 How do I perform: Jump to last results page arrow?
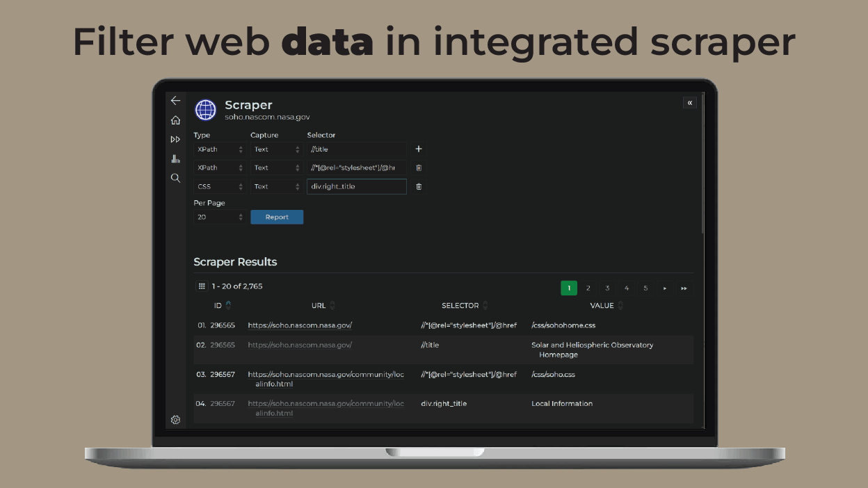click(x=684, y=288)
